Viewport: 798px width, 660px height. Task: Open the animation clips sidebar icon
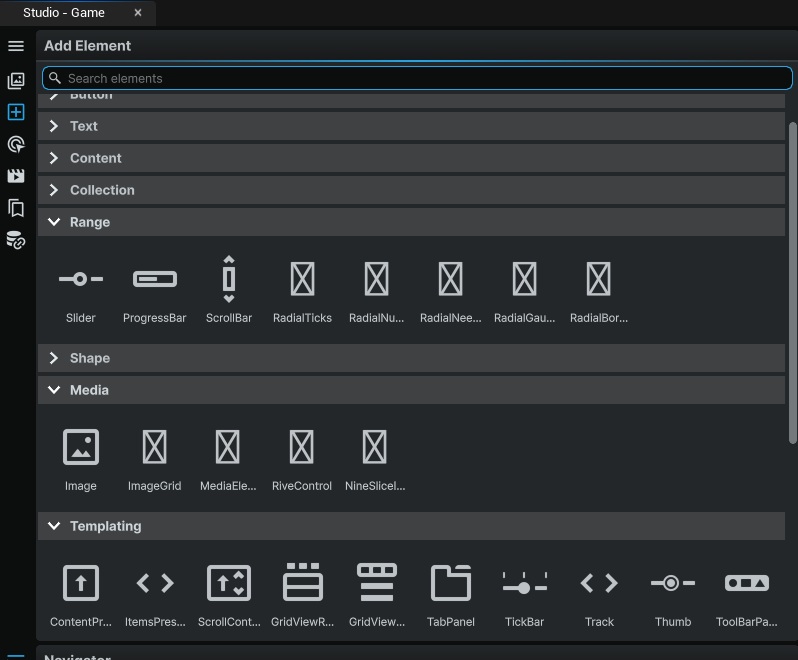click(16, 176)
